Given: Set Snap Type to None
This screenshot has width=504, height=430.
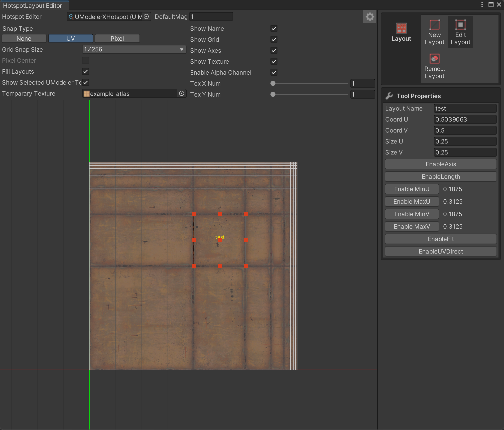Looking at the screenshot, I should [x=24, y=39].
